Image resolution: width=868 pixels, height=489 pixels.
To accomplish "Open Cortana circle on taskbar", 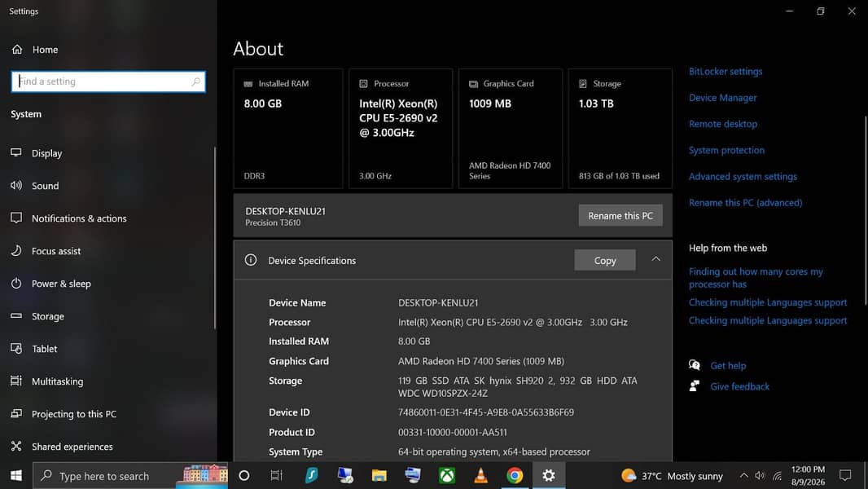I will (243, 476).
